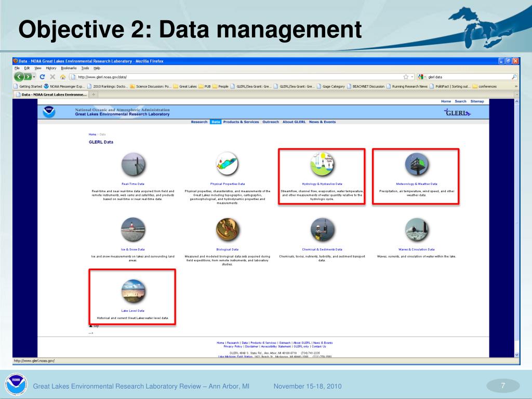Click the Real-Time Data link
Screen dimensions: 532x399
[133, 184]
